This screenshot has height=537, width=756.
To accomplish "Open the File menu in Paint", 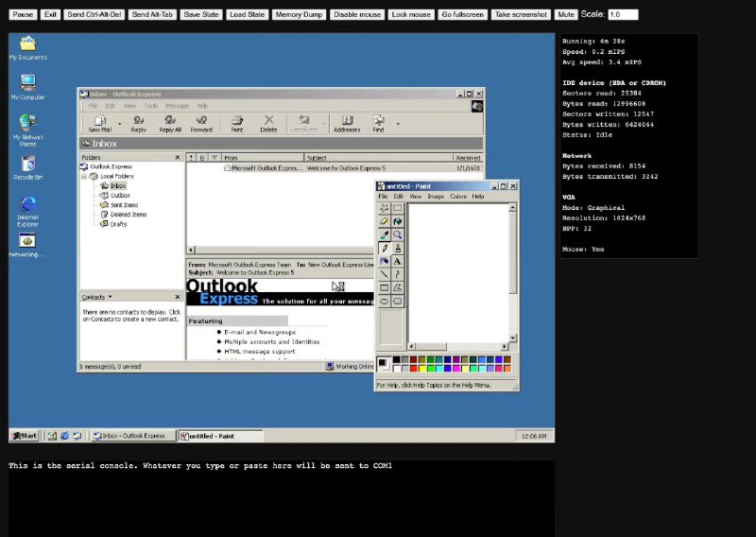I will [383, 197].
